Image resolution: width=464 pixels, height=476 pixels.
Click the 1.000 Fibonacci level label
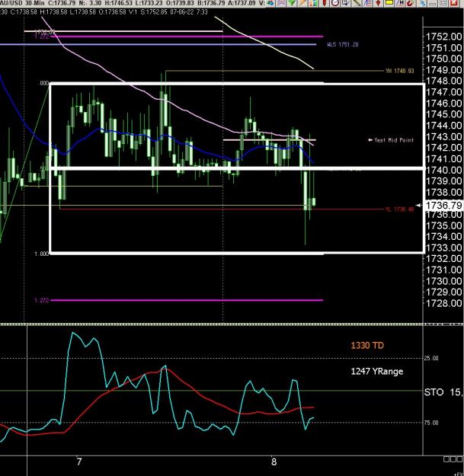pos(42,254)
